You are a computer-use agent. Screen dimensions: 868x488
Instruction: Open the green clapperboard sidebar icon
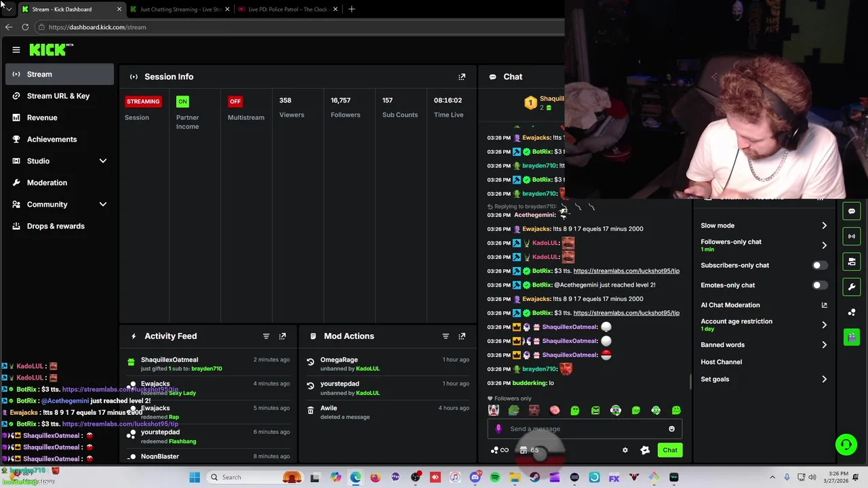[852, 337]
